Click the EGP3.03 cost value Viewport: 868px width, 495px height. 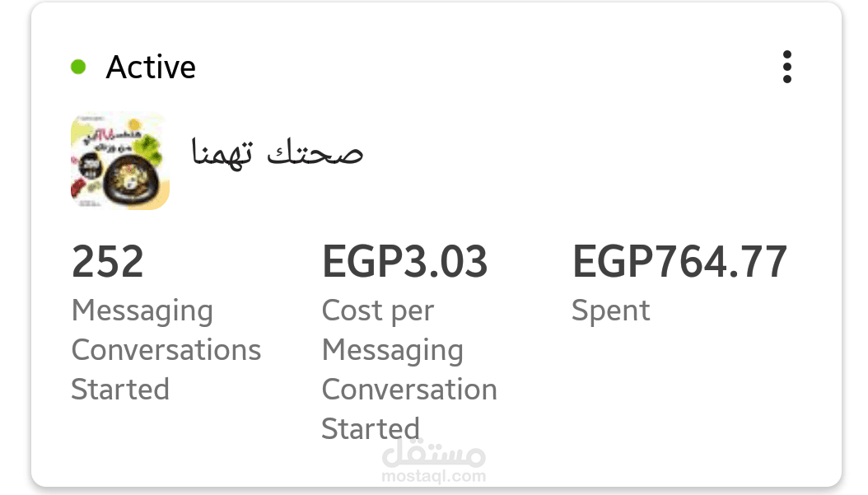405,262
